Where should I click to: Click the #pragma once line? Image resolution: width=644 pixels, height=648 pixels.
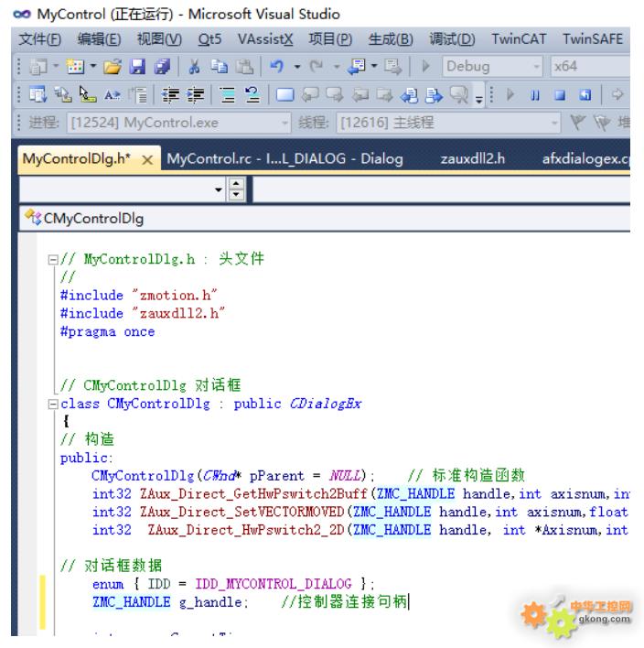click(107, 332)
